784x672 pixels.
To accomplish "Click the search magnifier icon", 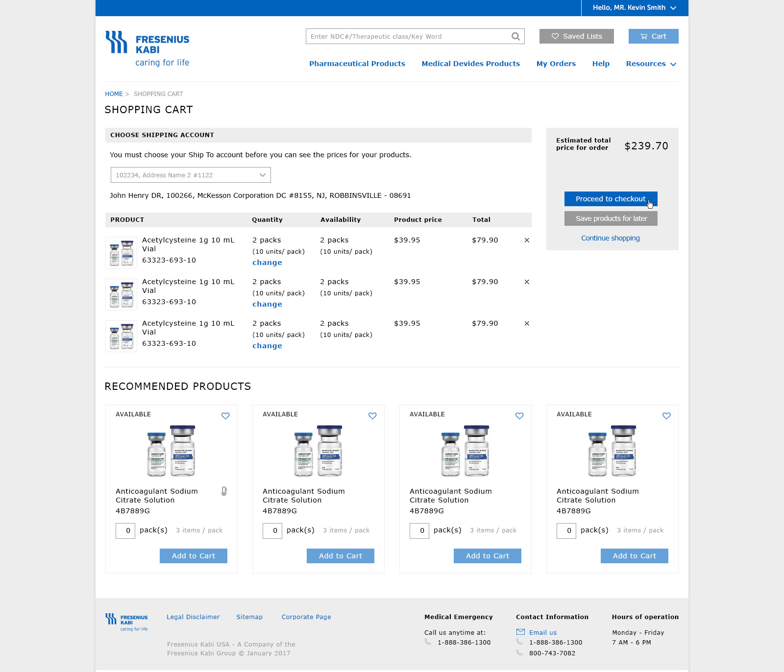I will pyautogui.click(x=515, y=36).
